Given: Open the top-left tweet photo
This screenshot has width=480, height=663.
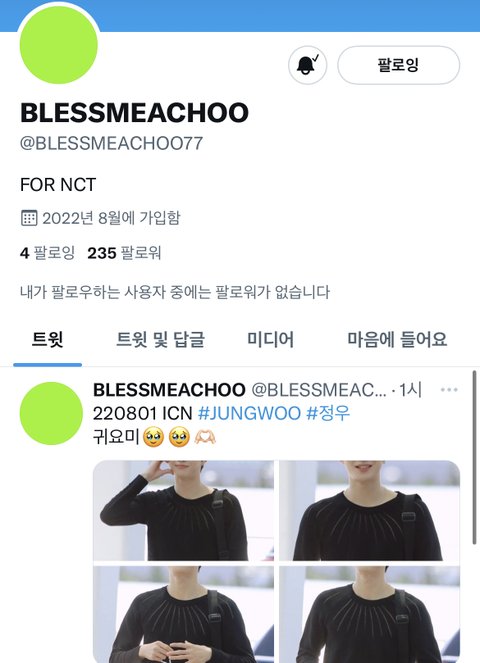Looking at the screenshot, I should (183, 510).
